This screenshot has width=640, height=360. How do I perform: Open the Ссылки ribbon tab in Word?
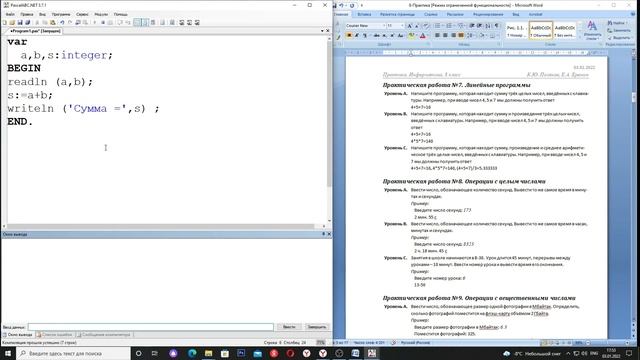[431, 14]
